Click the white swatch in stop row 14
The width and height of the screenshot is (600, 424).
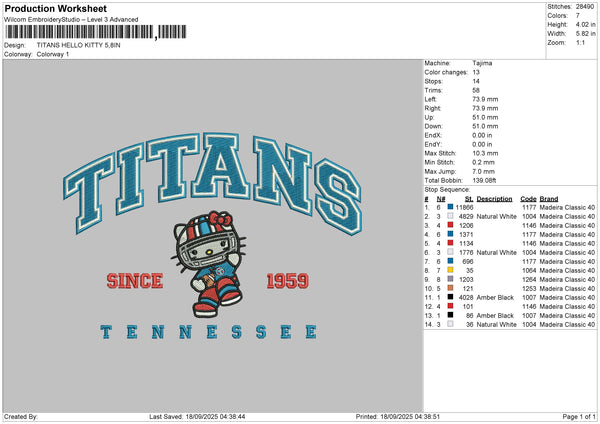[450, 324]
